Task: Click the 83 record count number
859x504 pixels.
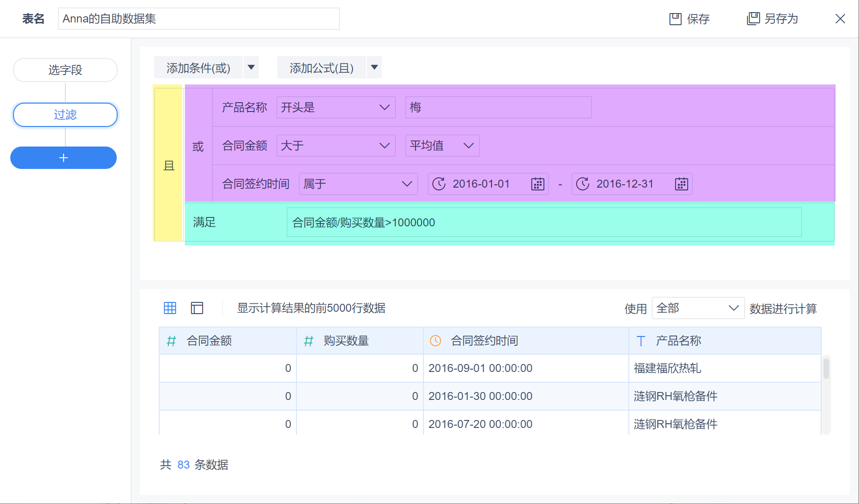Action: point(183,465)
